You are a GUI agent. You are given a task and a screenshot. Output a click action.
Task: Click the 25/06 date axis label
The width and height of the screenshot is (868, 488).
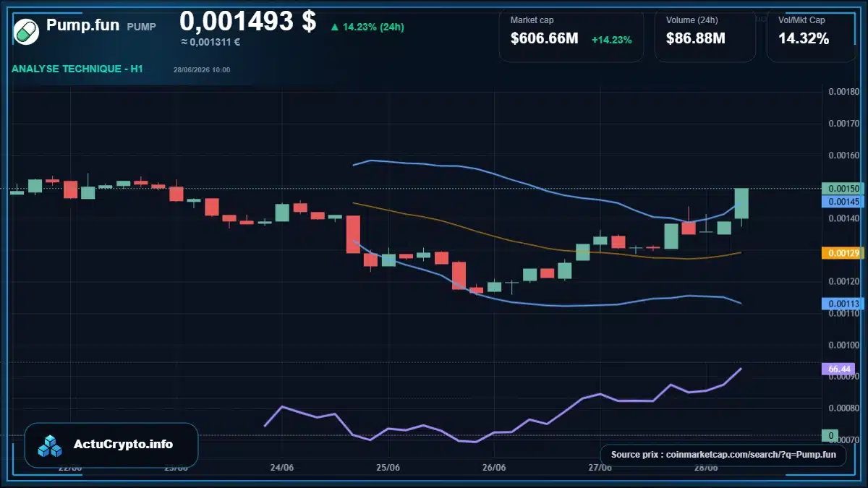pos(388,468)
